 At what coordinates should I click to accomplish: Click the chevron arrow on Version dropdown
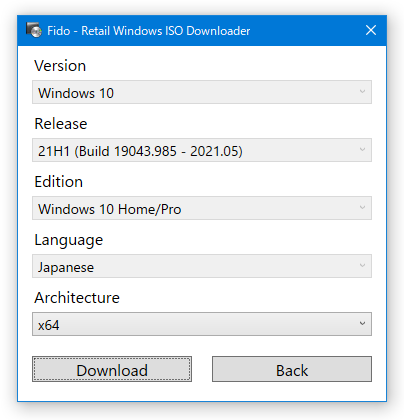coord(362,92)
